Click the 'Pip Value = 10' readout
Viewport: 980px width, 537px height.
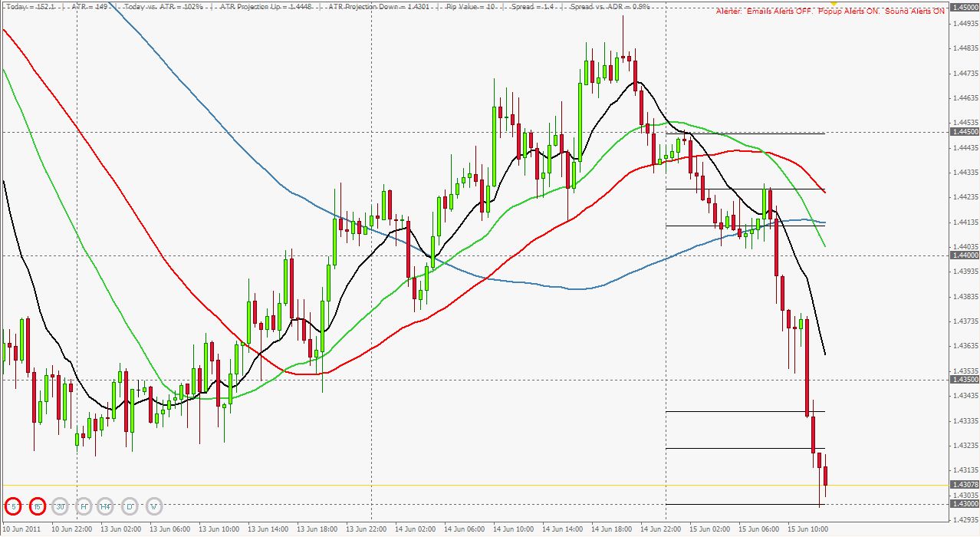point(472,6)
